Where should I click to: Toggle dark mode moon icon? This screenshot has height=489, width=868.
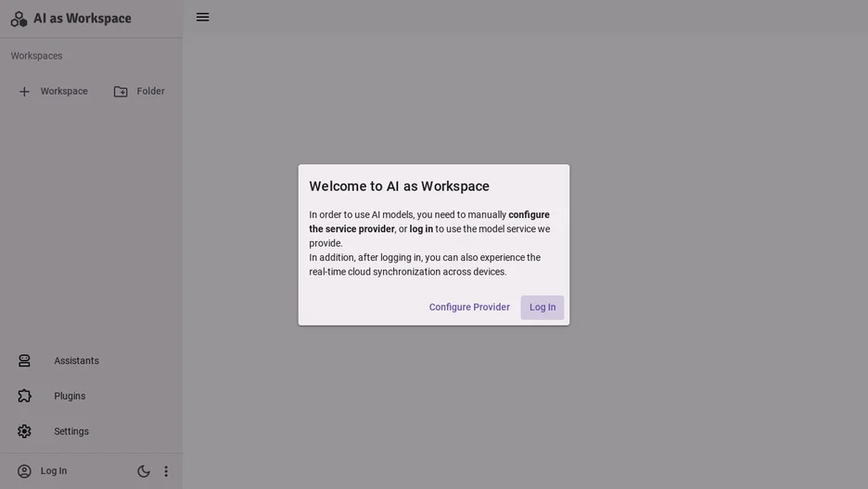[x=144, y=471]
